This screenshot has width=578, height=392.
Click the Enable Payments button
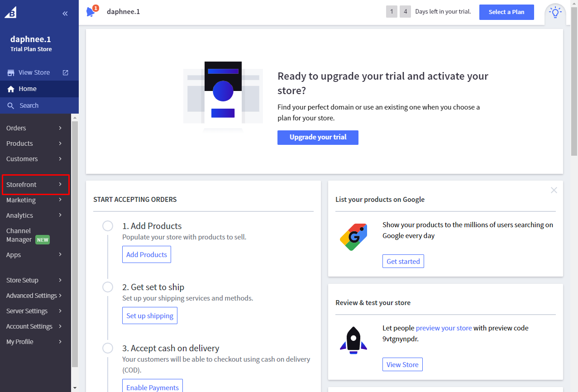(153, 386)
